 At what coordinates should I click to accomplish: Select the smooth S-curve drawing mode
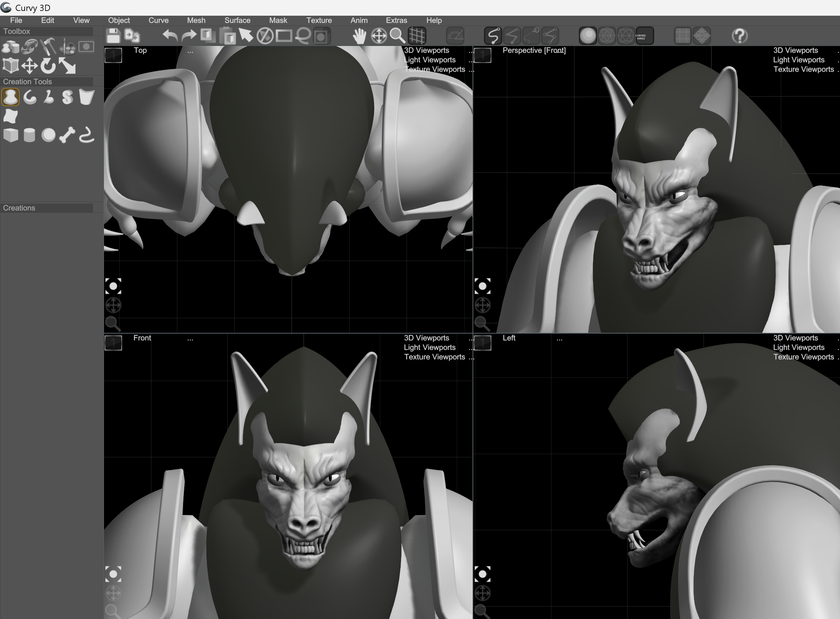(x=493, y=36)
